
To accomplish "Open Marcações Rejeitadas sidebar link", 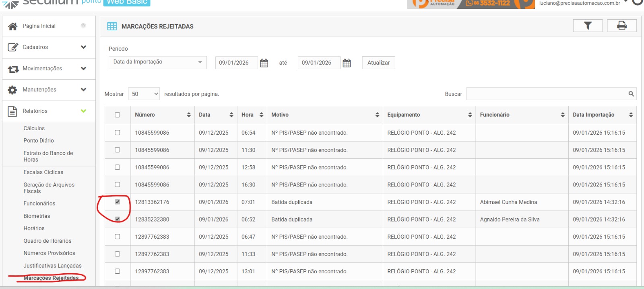I will 51,278.
